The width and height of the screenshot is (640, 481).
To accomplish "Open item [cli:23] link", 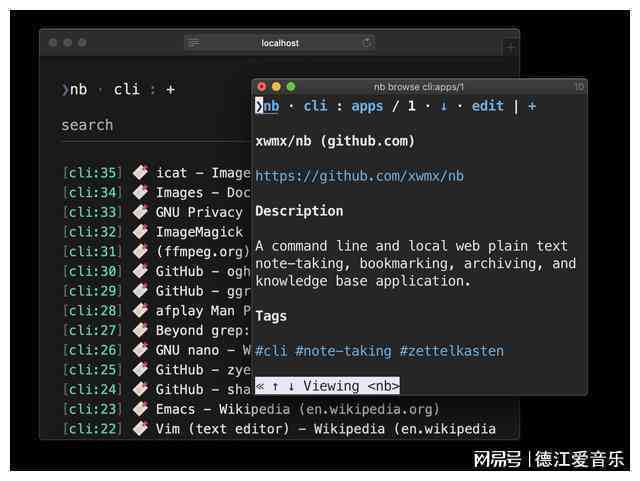I will [x=93, y=409].
